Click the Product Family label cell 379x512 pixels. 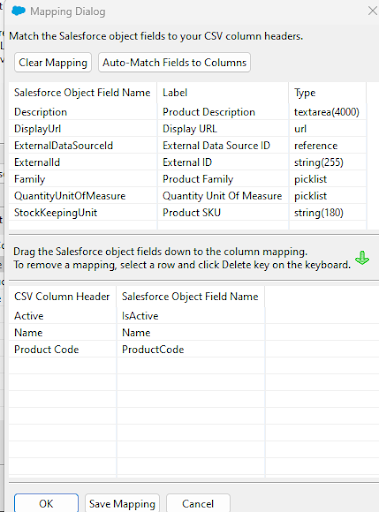click(223, 179)
